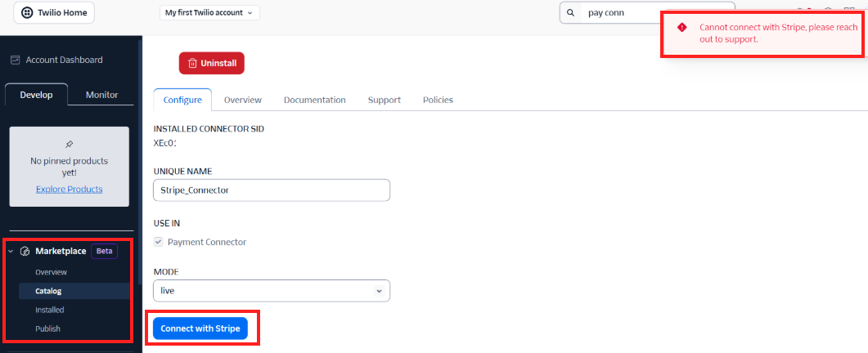Viewport: 868px width, 353px height.
Task: Click the trash icon on Uninstall
Action: tap(192, 63)
